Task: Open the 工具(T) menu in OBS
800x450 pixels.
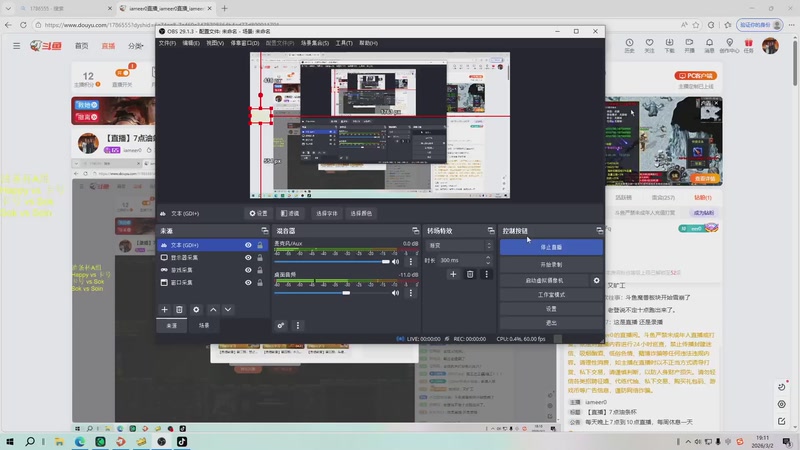Action: (344, 43)
